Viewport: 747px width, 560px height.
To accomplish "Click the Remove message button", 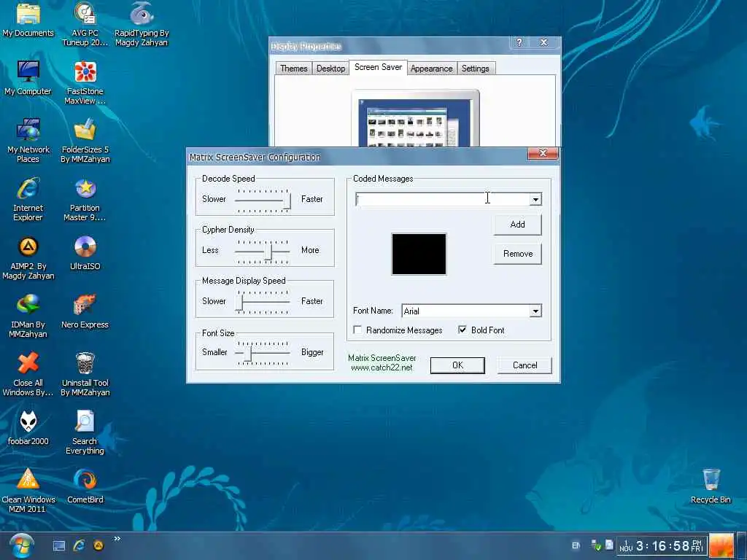I will (517, 254).
